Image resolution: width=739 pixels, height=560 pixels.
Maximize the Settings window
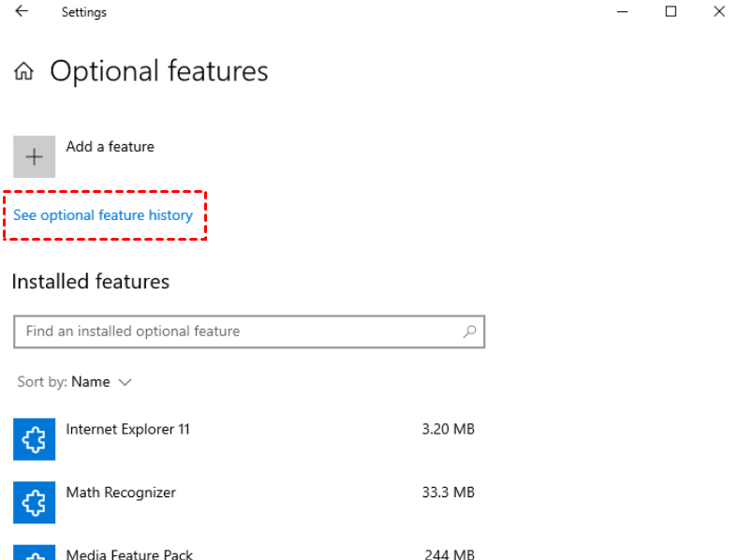pyautogui.click(x=671, y=12)
